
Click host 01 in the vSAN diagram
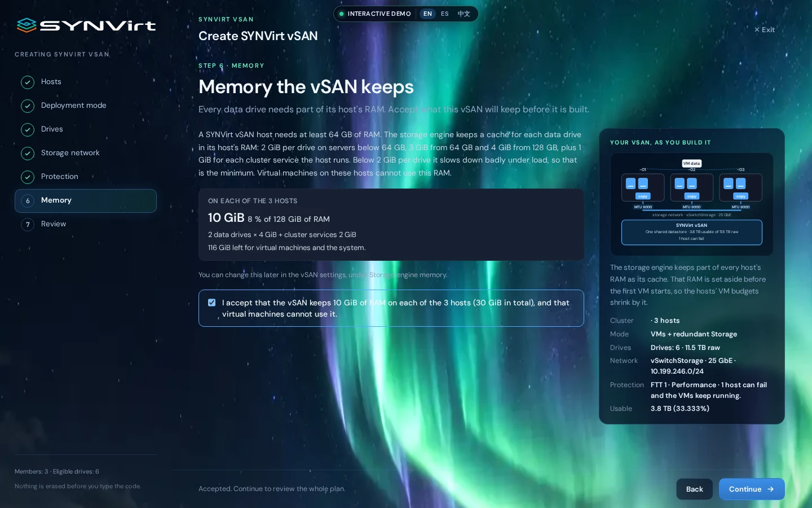[x=643, y=187]
